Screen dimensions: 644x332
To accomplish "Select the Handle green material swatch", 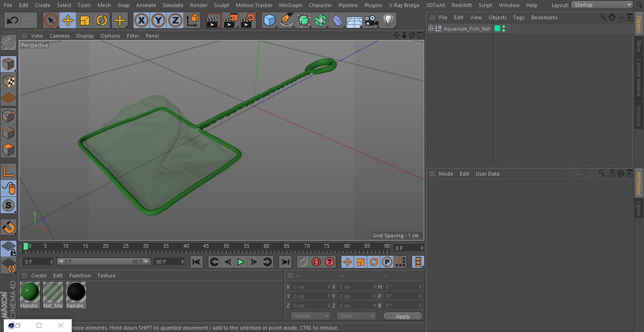I will click(30, 292).
